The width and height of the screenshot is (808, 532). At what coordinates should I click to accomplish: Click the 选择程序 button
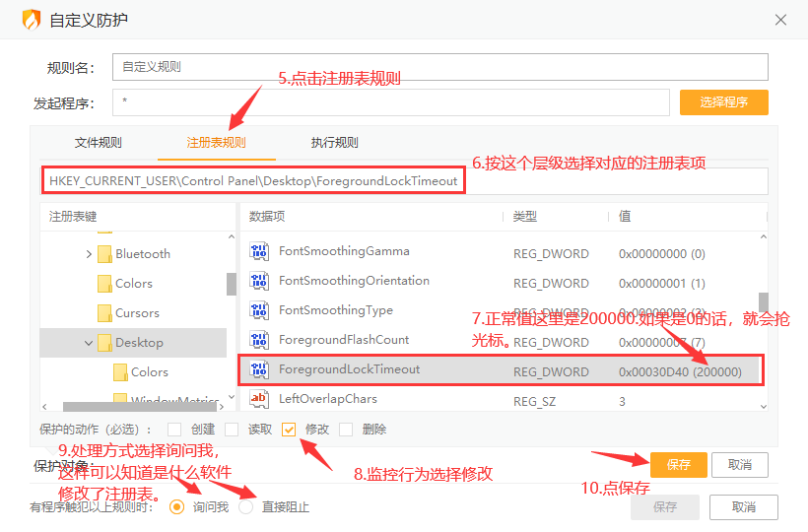click(723, 102)
